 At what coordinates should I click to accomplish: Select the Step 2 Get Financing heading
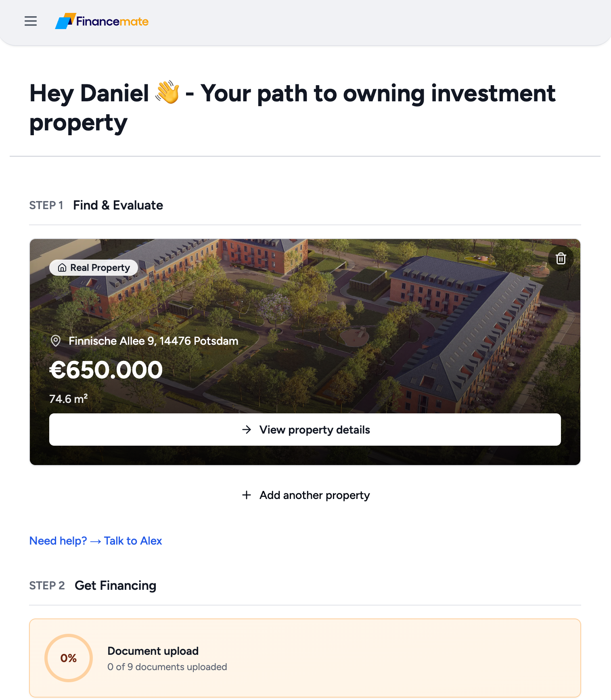[x=115, y=585]
